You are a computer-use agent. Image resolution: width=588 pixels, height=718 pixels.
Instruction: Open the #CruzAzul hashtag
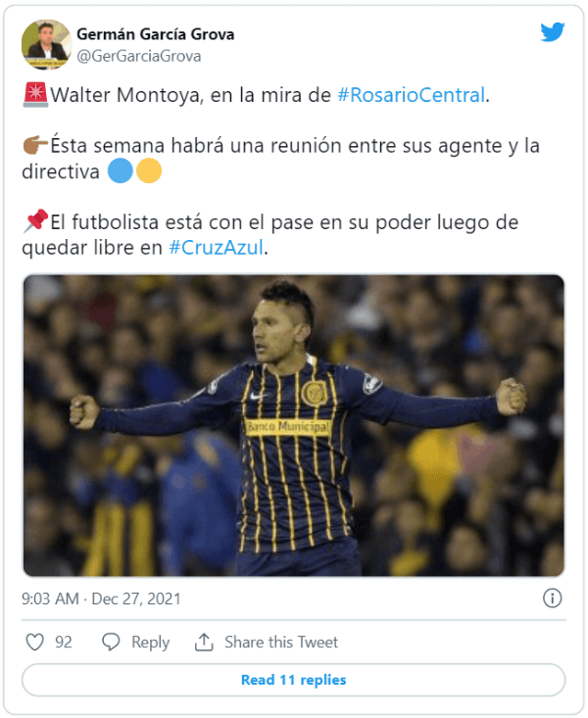click(x=217, y=248)
